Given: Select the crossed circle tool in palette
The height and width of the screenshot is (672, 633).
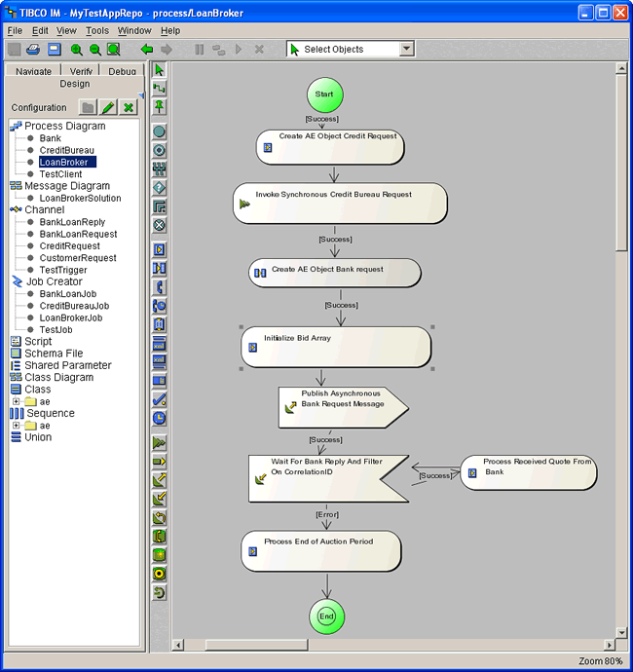Looking at the screenshot, I should [160, 225].
